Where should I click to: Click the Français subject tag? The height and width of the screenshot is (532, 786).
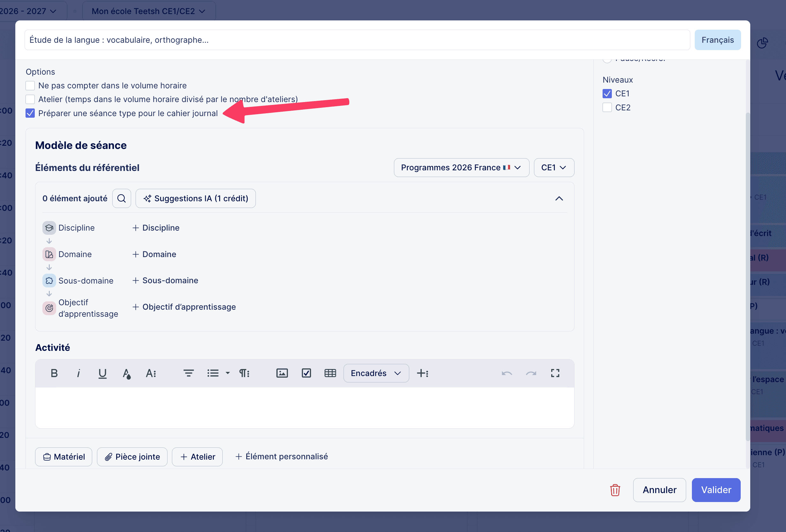pyautogui.click(x=717, y=40)
